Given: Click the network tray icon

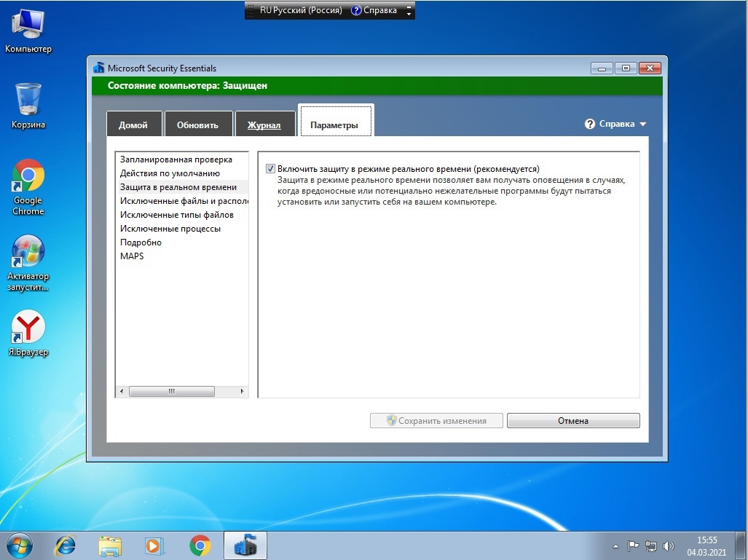Looking at the screenshot, I should click(650, 545).
